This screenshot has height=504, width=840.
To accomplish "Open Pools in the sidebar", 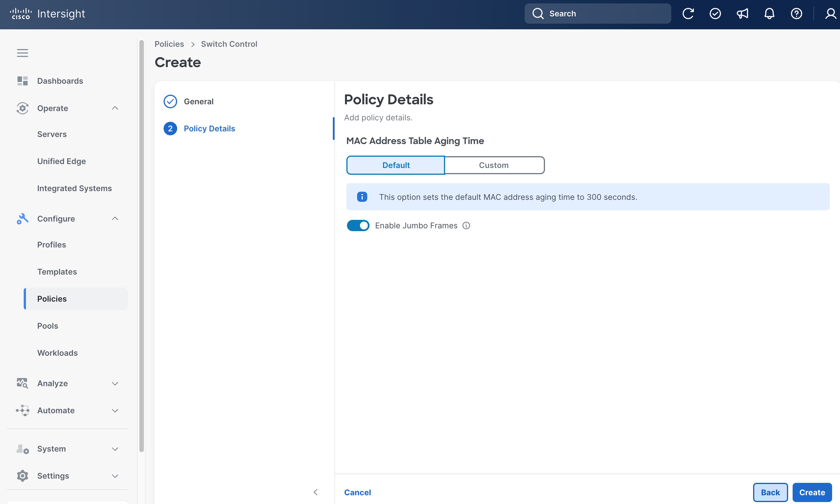I will coord(48,326).
